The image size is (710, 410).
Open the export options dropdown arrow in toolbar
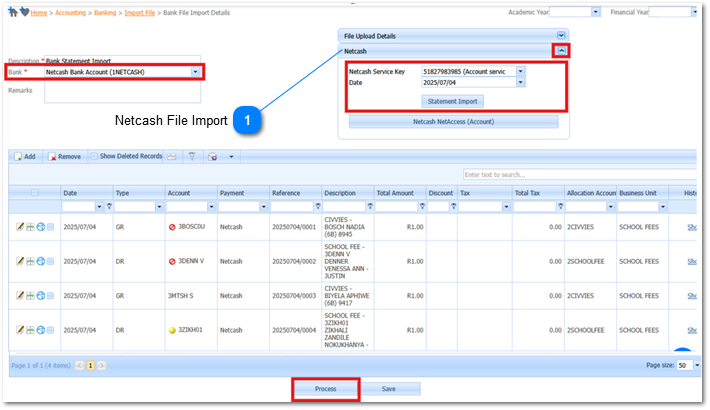tap(231, 157)
